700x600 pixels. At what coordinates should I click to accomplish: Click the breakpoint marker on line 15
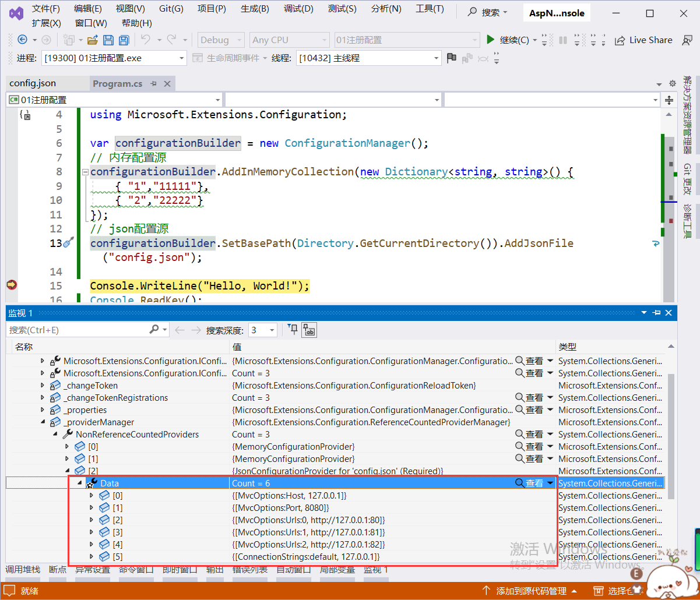tap(11, 285)
